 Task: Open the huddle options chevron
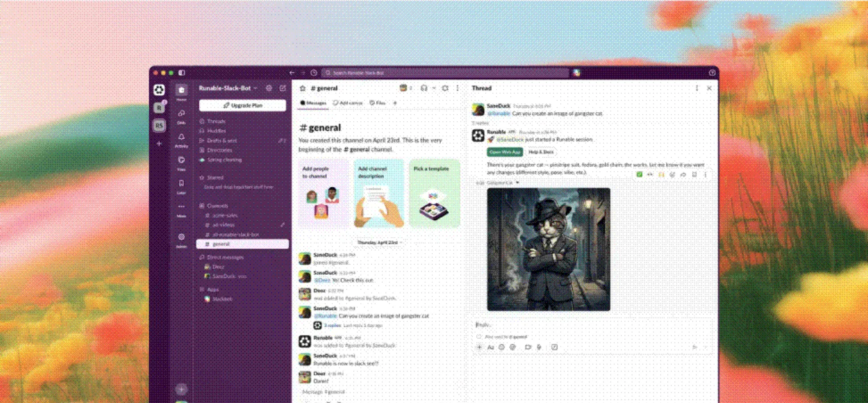(x=434, y=88)
